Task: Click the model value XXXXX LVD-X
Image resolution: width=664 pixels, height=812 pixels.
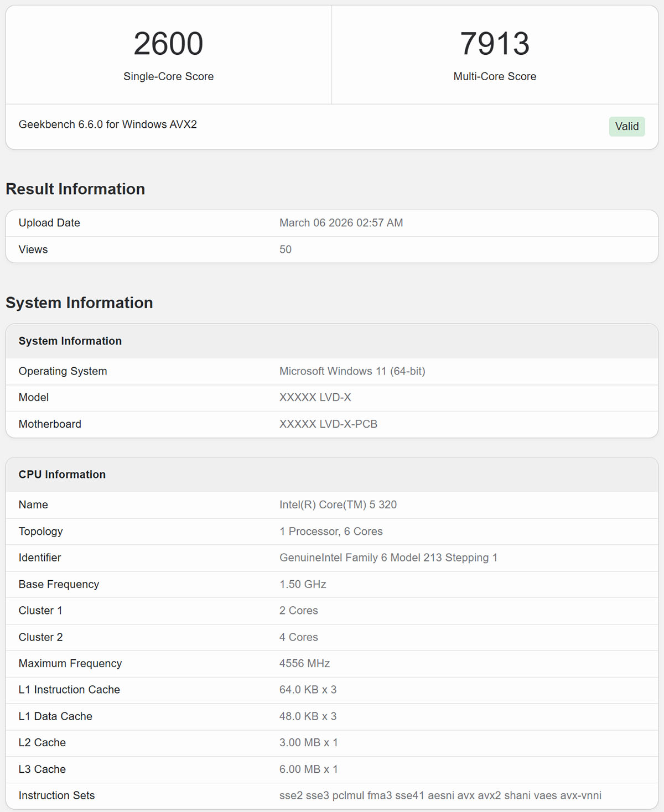Action: tap(315, 398)
